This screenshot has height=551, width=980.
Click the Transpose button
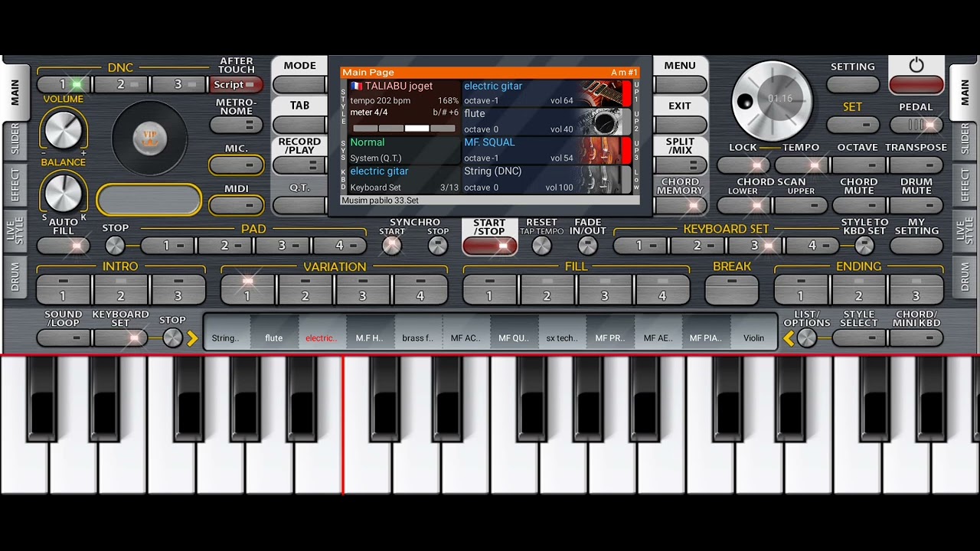(x=916, y=165)
